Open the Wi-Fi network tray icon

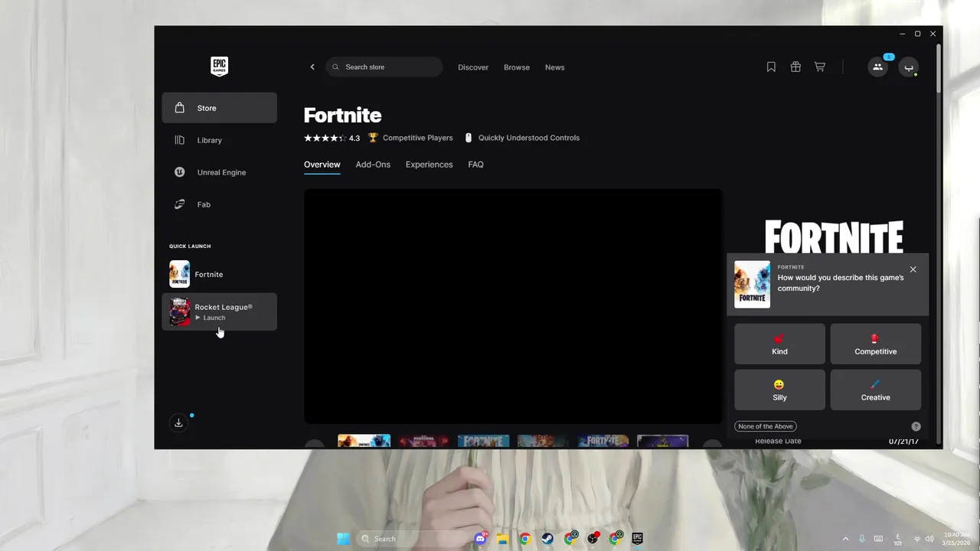[917, 539]
